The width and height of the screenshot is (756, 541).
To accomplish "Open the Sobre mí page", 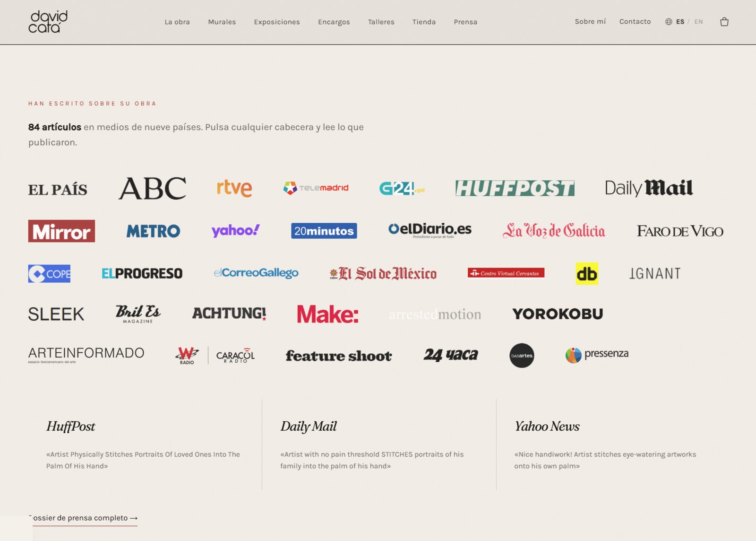I will 590,22.
